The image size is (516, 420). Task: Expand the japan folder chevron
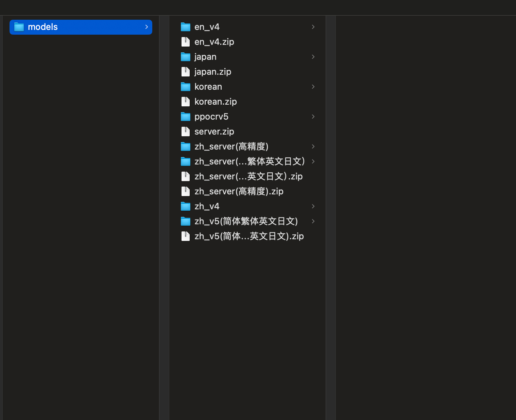(313, 57)
